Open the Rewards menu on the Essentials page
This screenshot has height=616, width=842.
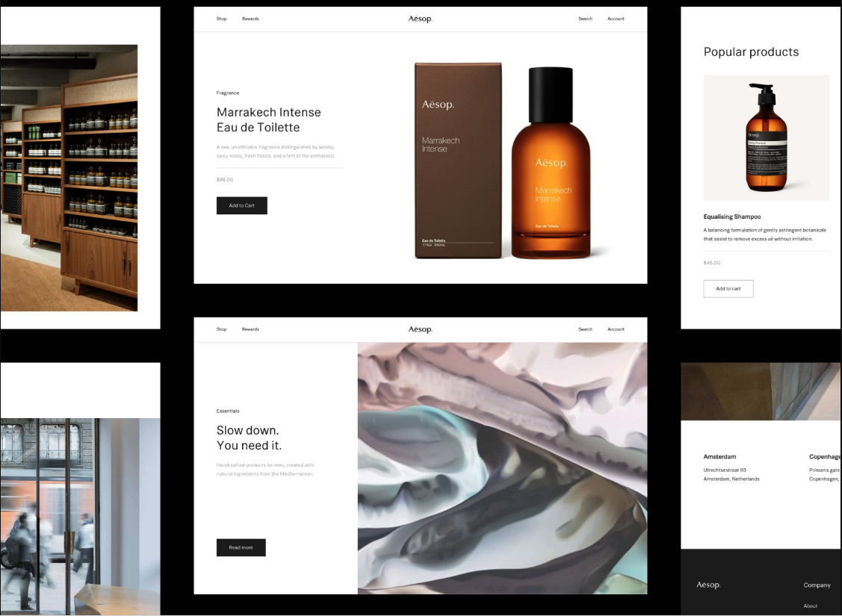click(x=250, y=329)
